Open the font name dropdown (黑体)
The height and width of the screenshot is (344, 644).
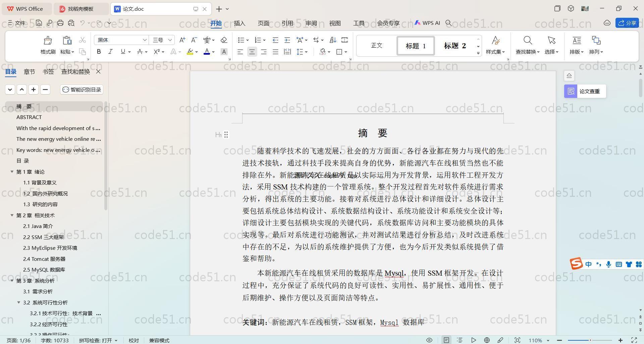click(145, 40)
